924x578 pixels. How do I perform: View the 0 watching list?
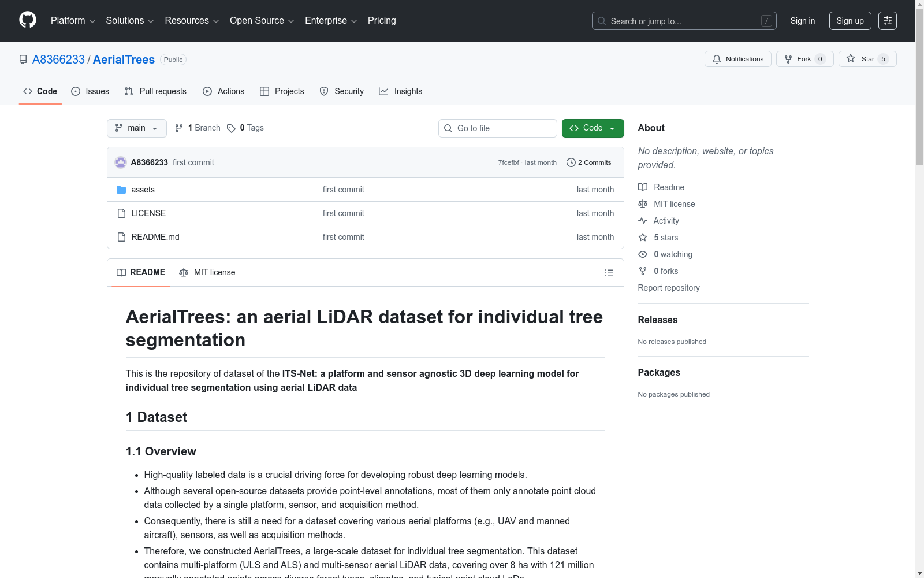[x=665, y=254]
